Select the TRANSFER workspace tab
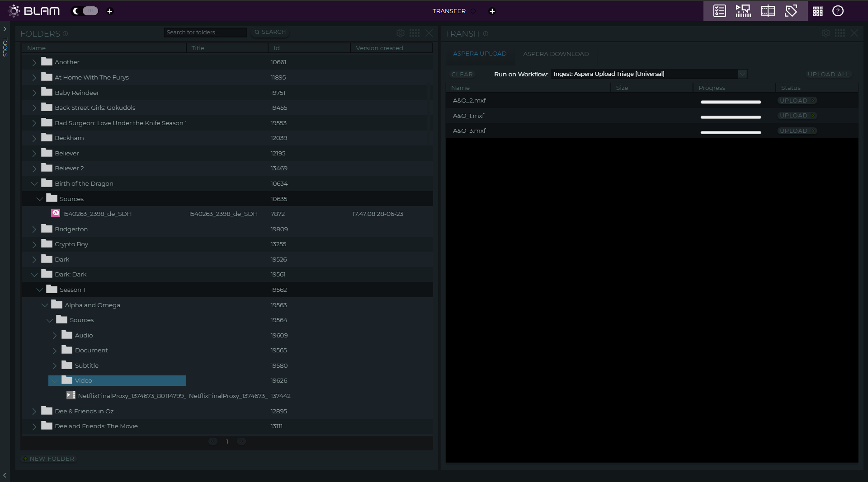Screen dimensions: 868x482 pos(449,11)
